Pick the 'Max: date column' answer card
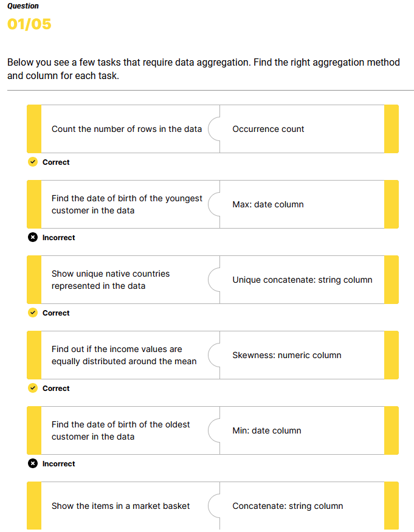 [x=301, y=204]
